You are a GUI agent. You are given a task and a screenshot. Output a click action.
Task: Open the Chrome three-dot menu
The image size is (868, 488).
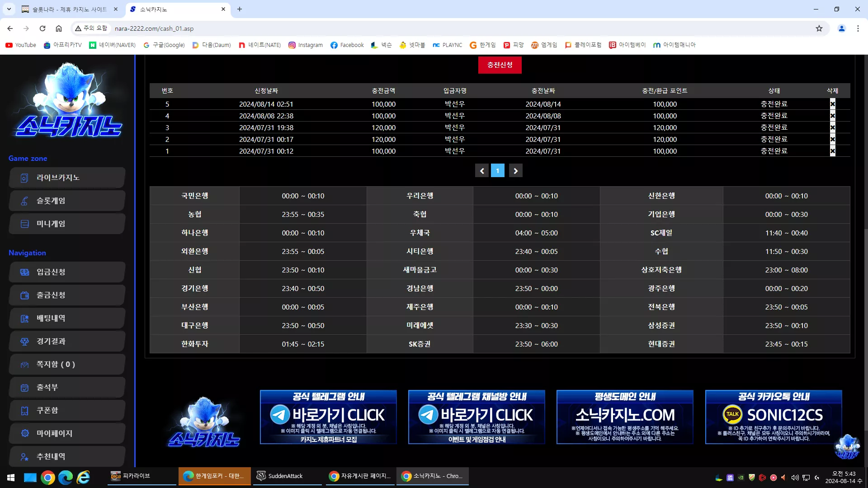858,28
